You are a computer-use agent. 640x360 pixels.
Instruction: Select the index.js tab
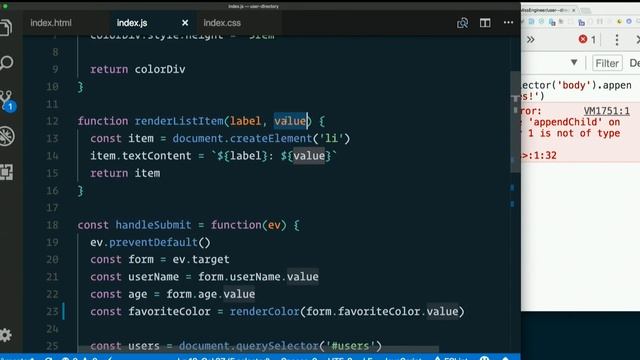(132, 23)
